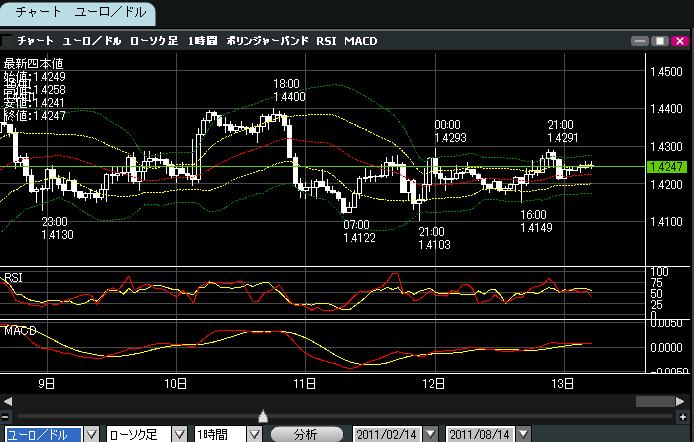The image size is (694, 442).
Task: Click the minus zoom-out icon beside the slider
Action: 8,416
